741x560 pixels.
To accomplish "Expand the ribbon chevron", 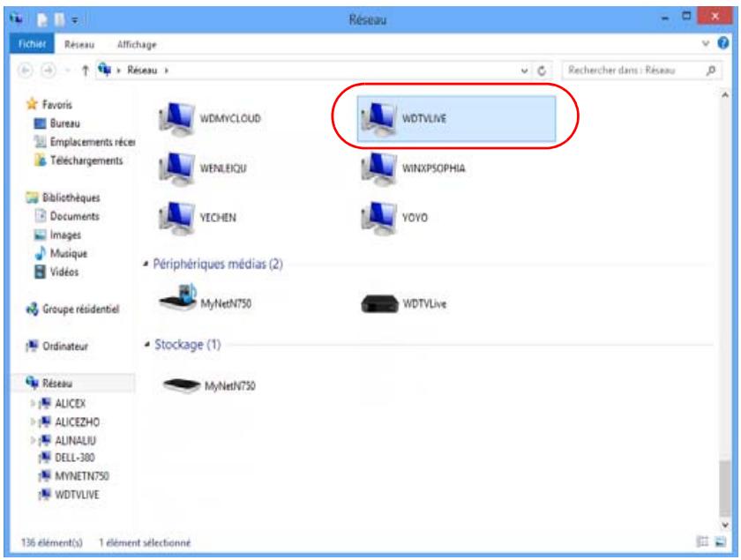I will tap(705, 43).
